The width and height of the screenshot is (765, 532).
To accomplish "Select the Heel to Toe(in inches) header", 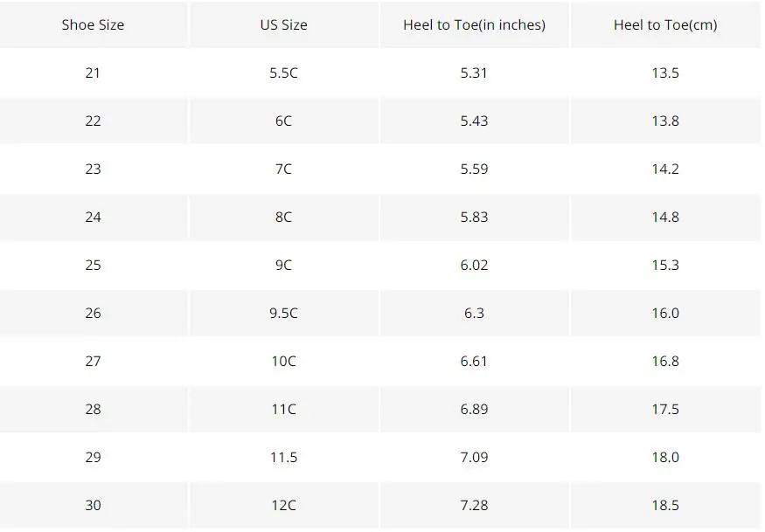I will 474,24.
